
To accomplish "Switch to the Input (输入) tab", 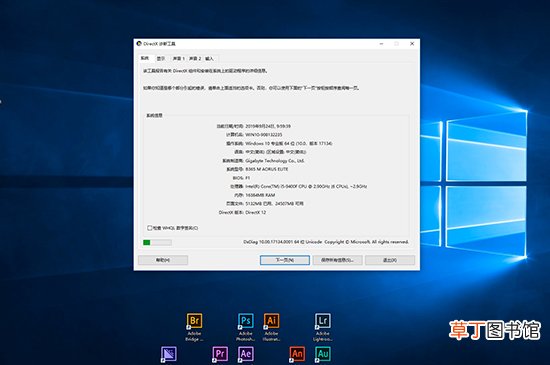I will point(209,59).
